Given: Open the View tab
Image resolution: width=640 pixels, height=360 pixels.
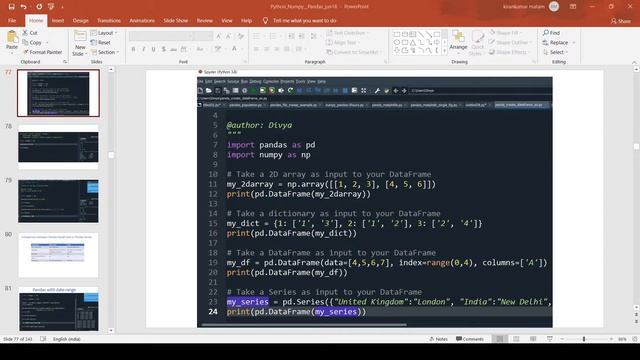Looking at the screenshot, I should [227, 20].
